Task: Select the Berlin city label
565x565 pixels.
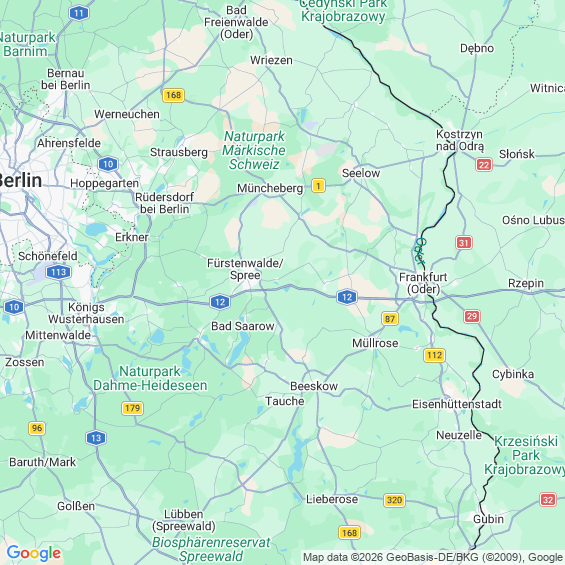Action: [21, 180]
